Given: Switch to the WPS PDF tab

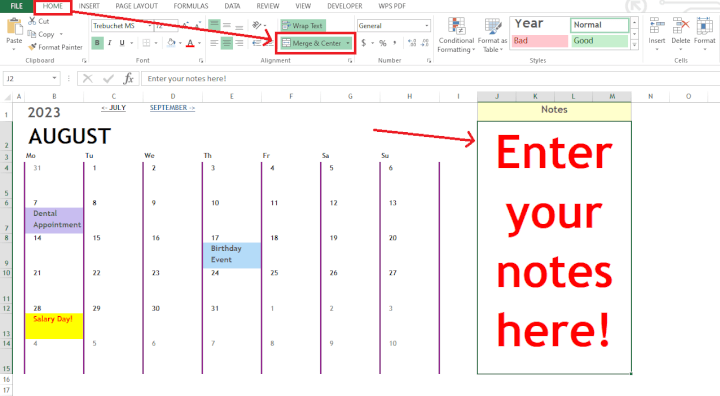Looking at the screenshot, I should click(x=392, y=6).
